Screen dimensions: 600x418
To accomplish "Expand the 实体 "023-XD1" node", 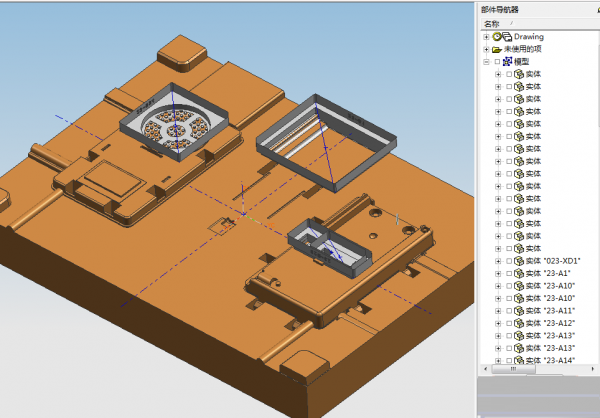I will pos(498,261).
